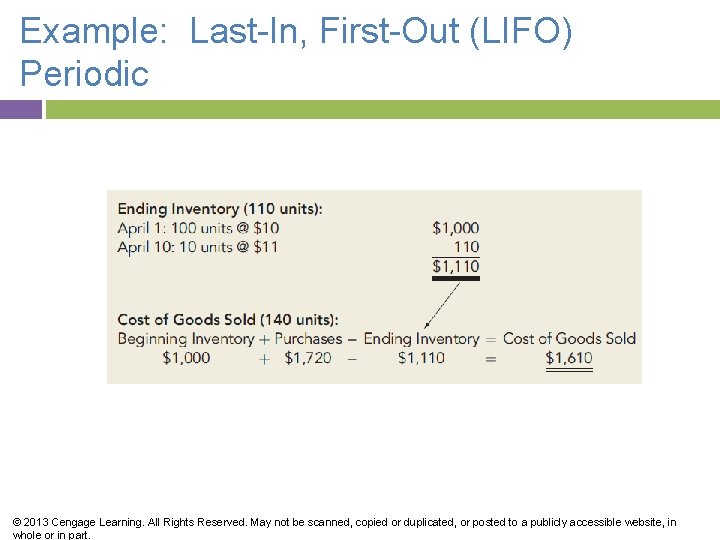Click the $1,000 amount beside April 1
Viewport: 720px width, 540px height.
point(456,228)
